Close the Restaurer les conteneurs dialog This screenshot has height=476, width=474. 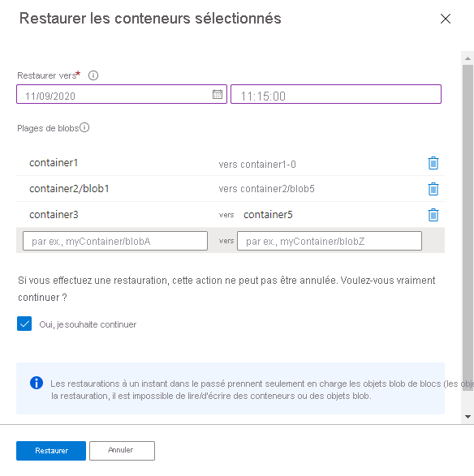[x=445, y=19]
